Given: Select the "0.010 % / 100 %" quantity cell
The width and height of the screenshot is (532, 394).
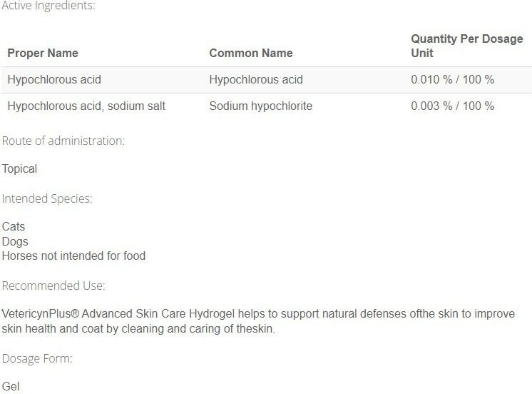Looking at the screenshot, I should click(x=452, y=79).
